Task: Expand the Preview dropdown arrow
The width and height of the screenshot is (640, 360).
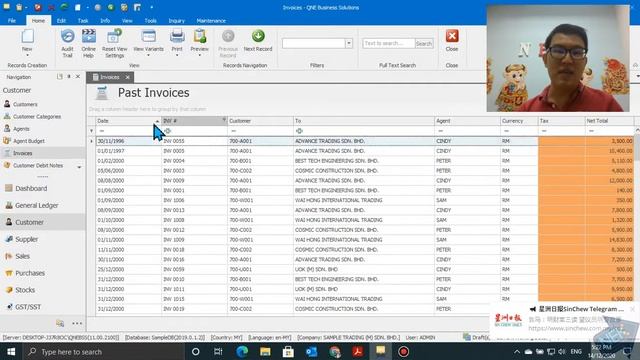Action: click(200, 55)
